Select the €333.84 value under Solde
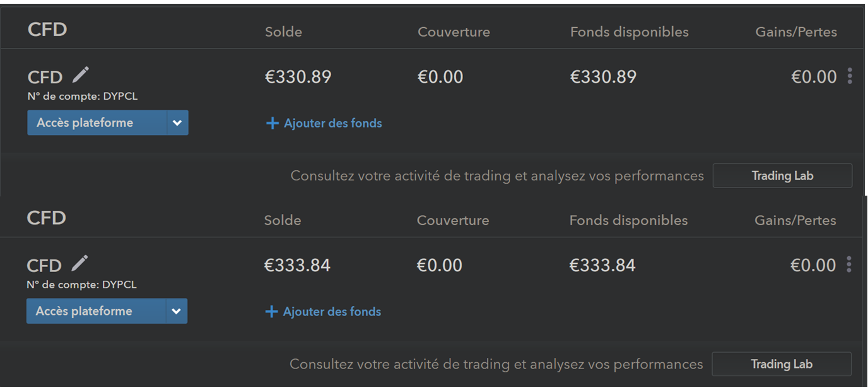This screenshot has height=390, width=868. [297, 265]
